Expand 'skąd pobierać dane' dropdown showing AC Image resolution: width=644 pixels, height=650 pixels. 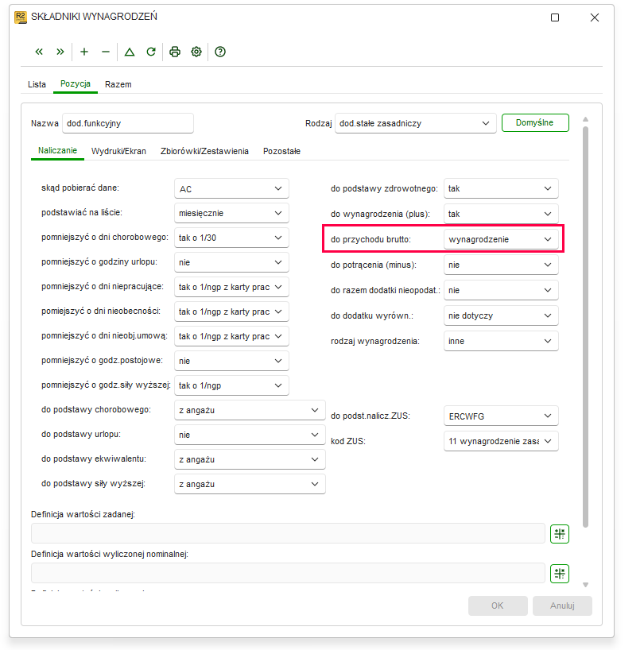(x=231, y=188)
